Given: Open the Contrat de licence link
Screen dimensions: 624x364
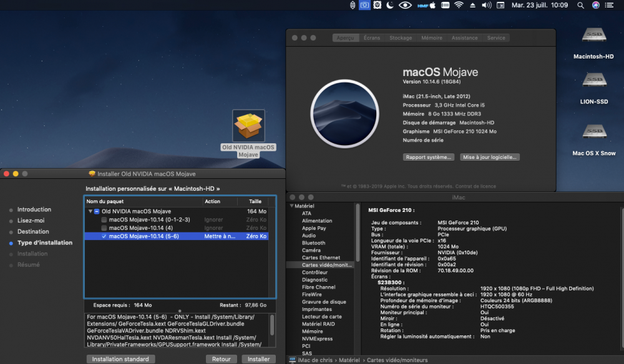Looking at the screenshot, I should pos(475,186).
